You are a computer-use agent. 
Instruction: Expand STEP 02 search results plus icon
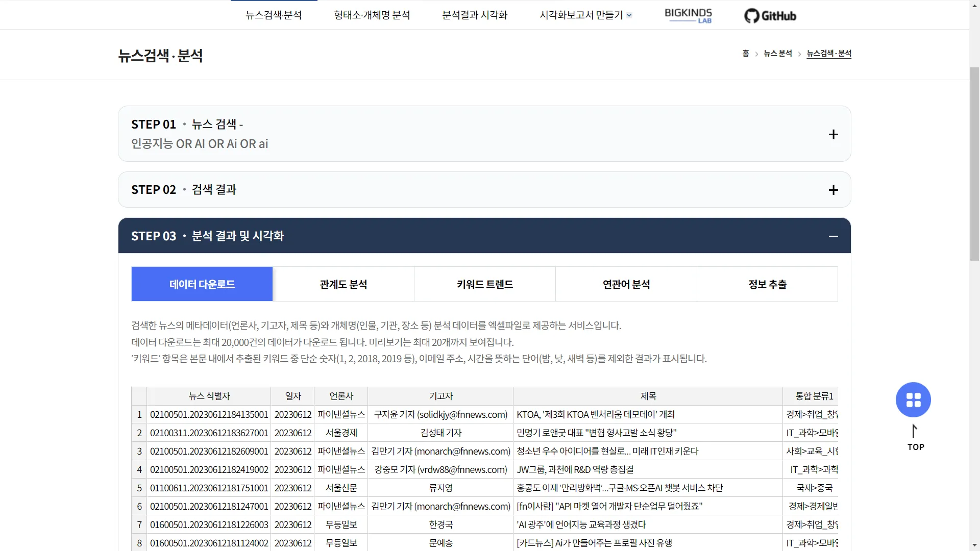click(833, 190)
